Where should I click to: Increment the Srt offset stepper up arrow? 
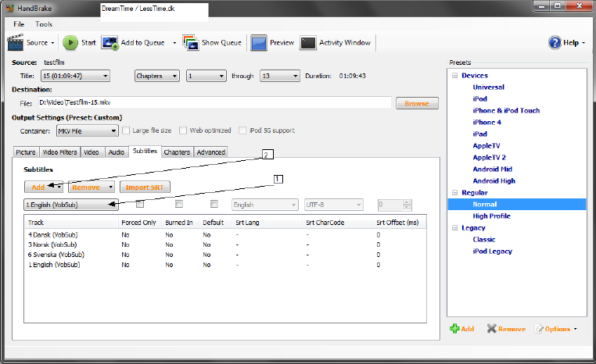407,202
